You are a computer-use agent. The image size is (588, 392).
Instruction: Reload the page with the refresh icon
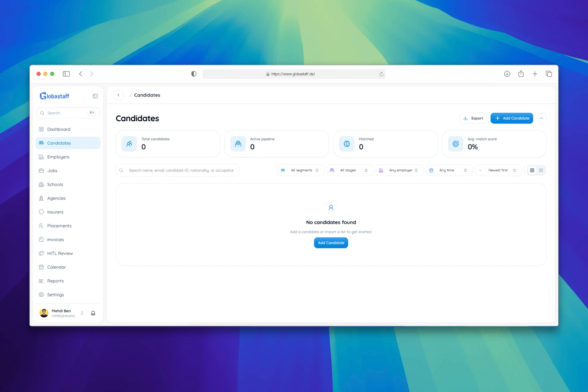(x=381, y=74)
